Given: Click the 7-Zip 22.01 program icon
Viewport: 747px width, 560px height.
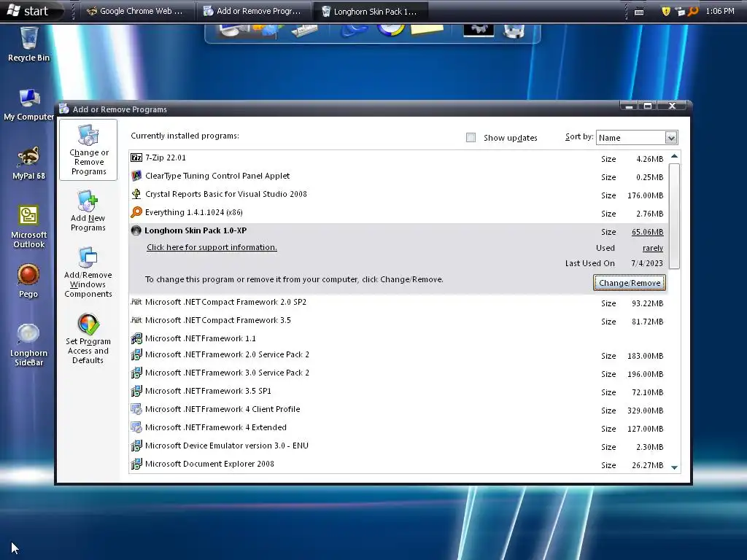Looking at the screenshot, I should click(x=136, y=157).
